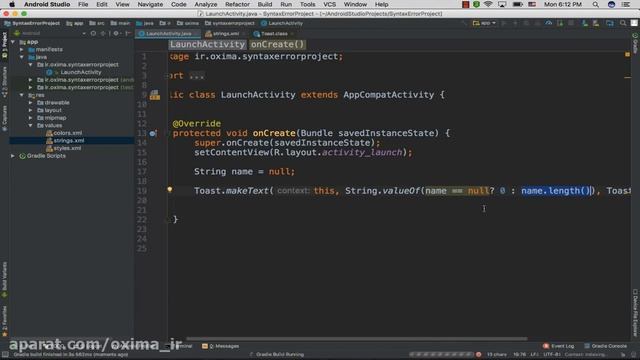This screenshot has width=640, height=360.
Task: Click the Run app play icon
Action: tap(504, 23)
